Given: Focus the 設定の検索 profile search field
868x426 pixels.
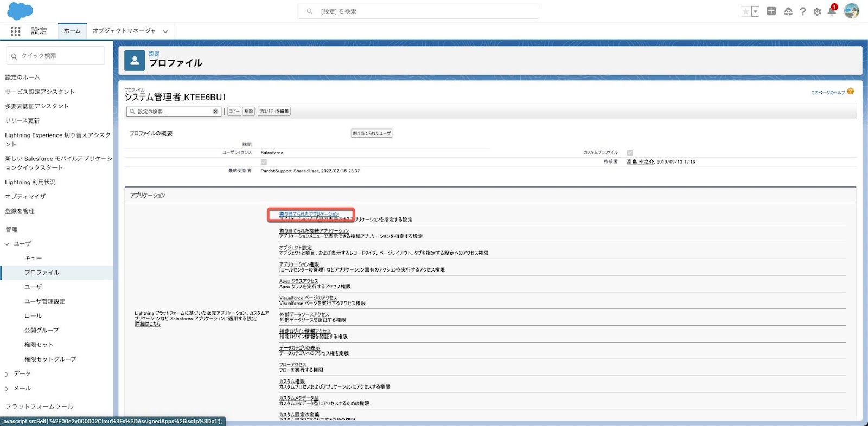Looking at the screenshot, I should pos(173,112).
